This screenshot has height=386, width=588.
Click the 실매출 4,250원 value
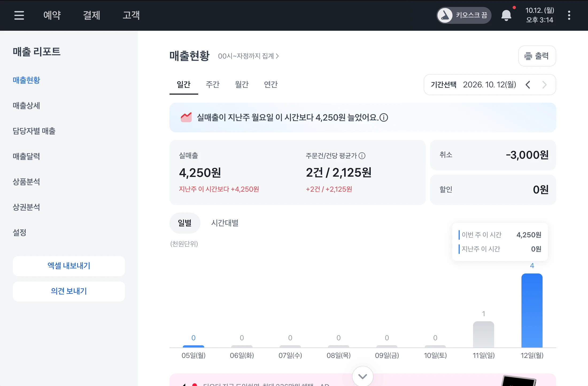[200, 173]
